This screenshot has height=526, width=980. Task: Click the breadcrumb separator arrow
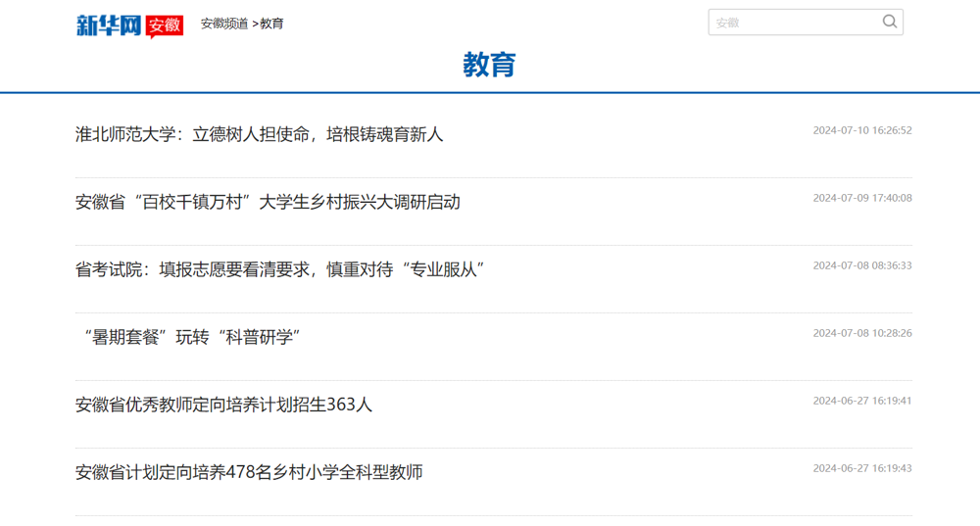(x=255, y=24)
